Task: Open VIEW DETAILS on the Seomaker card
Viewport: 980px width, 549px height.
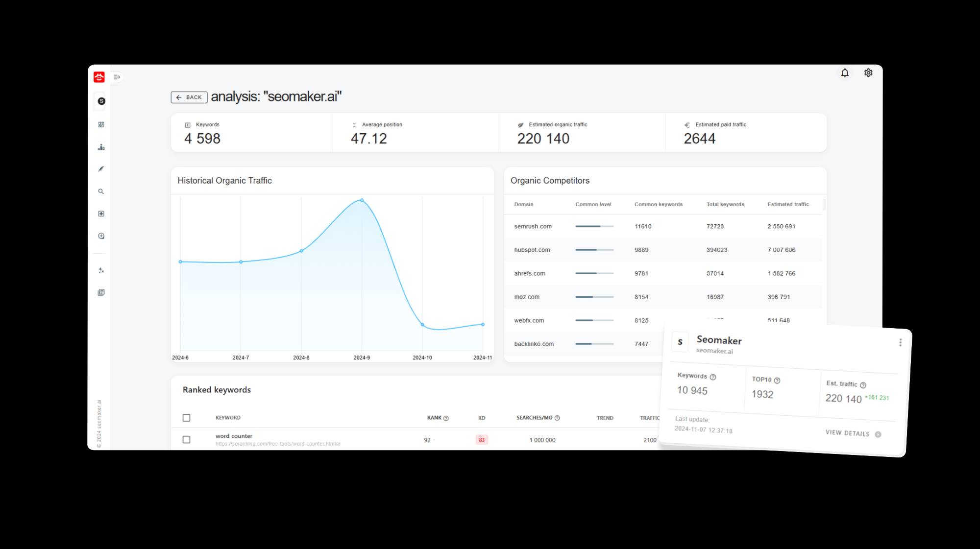Action: (x=848, y=433)
